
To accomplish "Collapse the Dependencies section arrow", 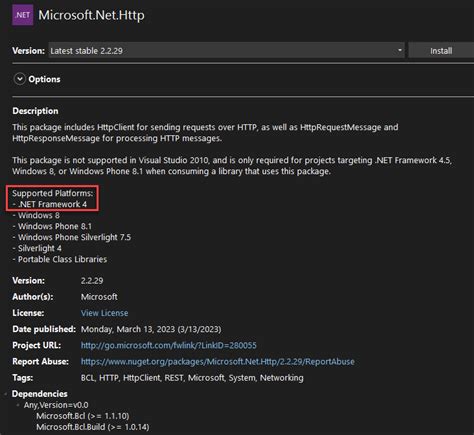I will coord(6,394).
